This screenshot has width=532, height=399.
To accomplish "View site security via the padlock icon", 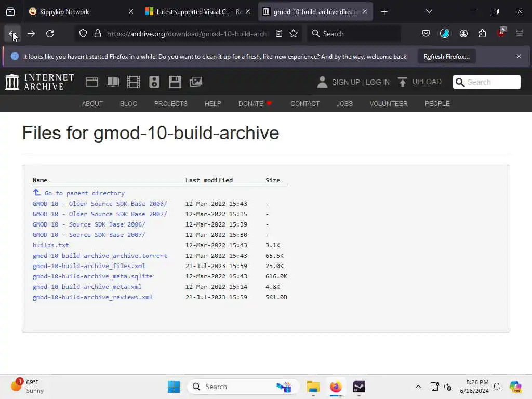I will 98,34.
